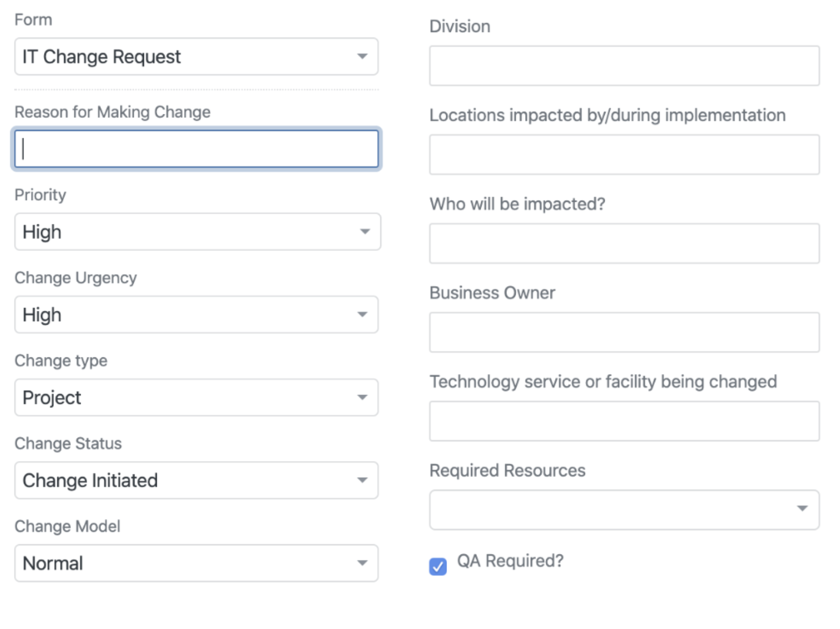
Task: Open the Required Resources dropdown
Action: (x=624, y=510)
